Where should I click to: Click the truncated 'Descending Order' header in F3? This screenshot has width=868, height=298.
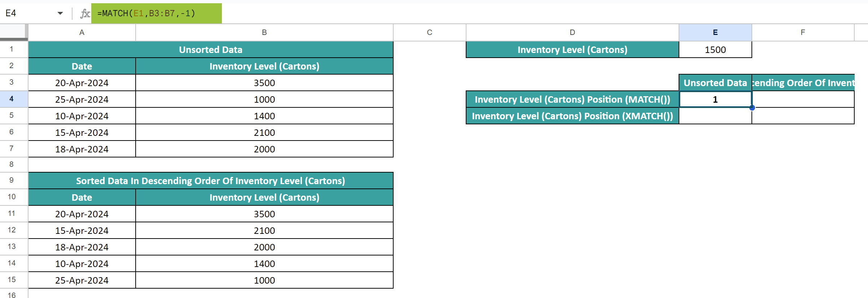point(803,83)
